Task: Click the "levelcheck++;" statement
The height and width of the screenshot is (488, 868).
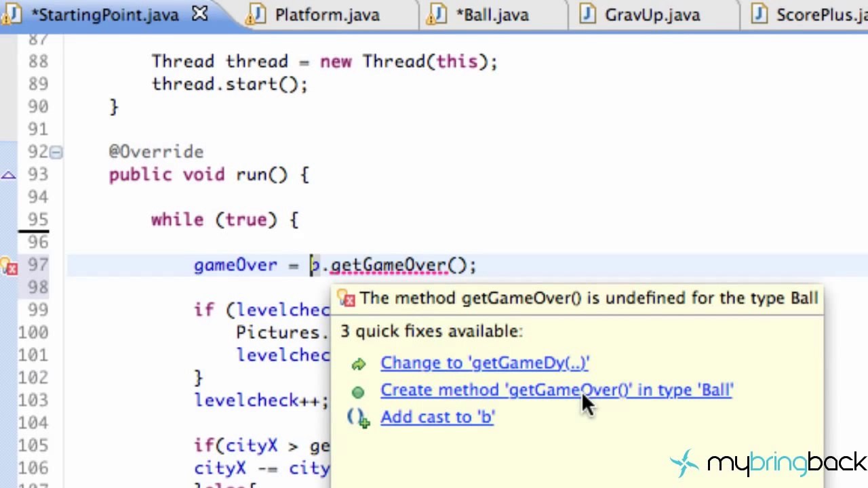Action: (261, 401)
